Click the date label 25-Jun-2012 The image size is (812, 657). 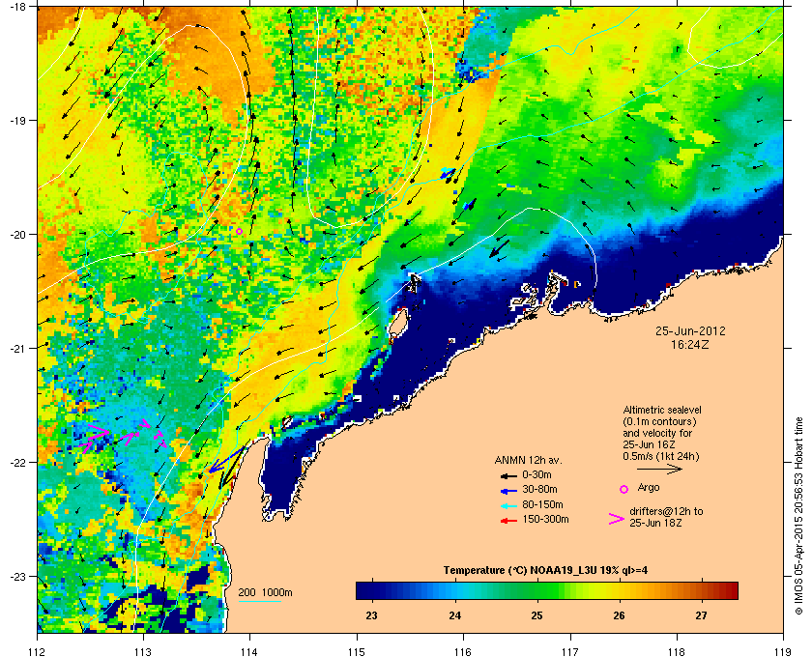(x=690, y=331)
